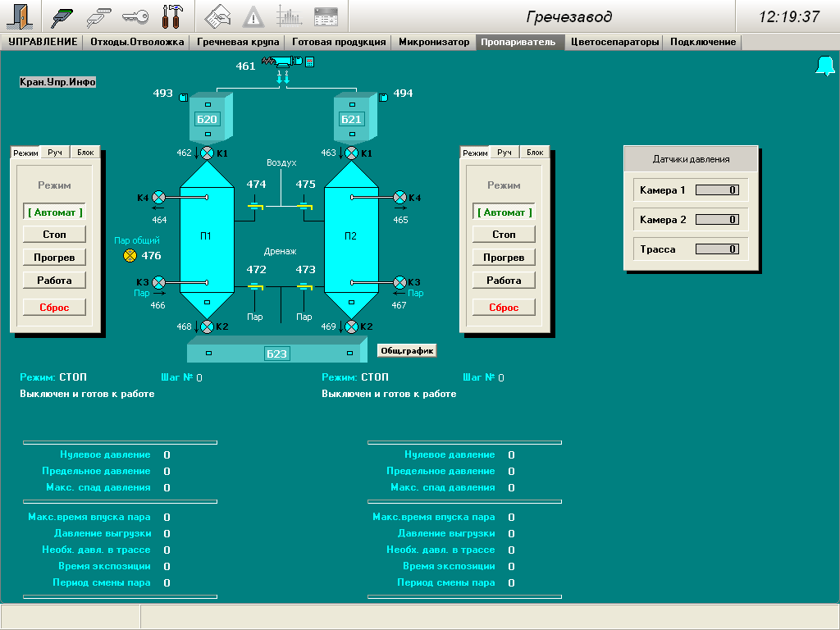Open the bar chart graph icon

289,16
